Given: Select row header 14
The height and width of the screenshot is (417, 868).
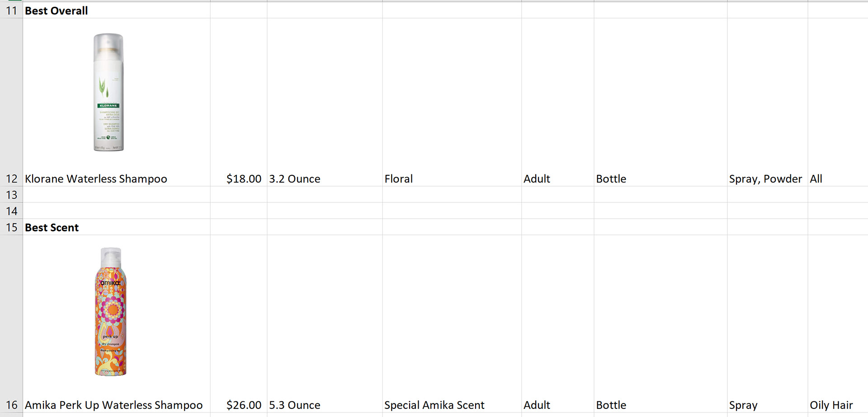Looking at the screenshot, I should (11, 211).
